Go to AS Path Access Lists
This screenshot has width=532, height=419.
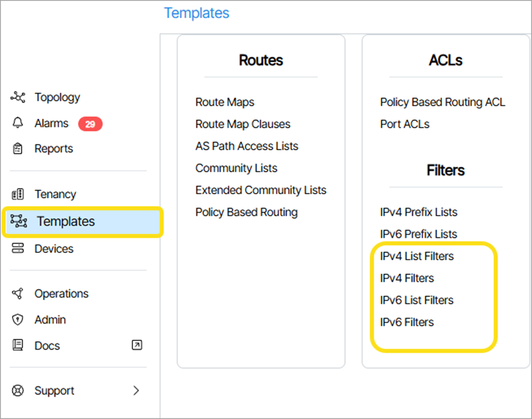(x=247, y=146)
